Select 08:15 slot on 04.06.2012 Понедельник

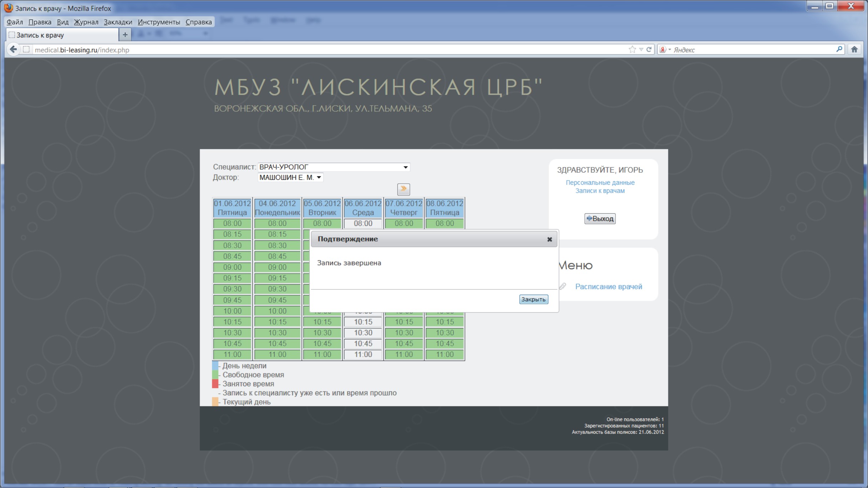[x=277, y=234]
